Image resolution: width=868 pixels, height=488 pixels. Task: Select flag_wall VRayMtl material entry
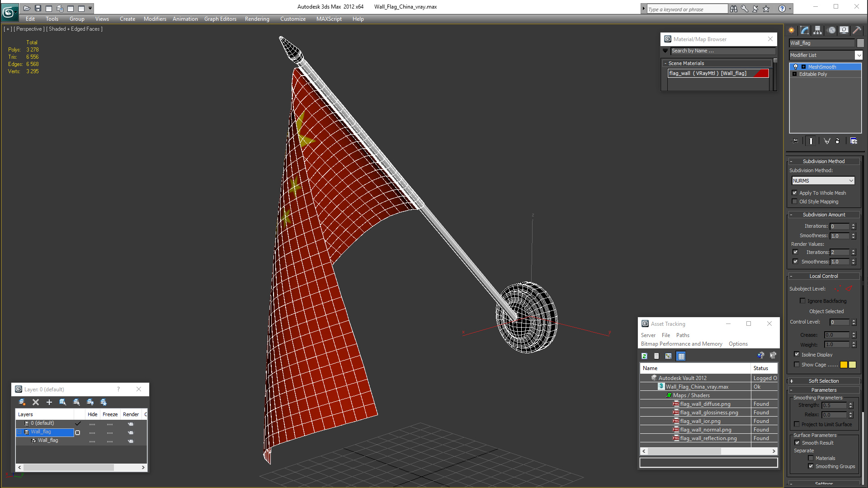click(x=718, y=73)
